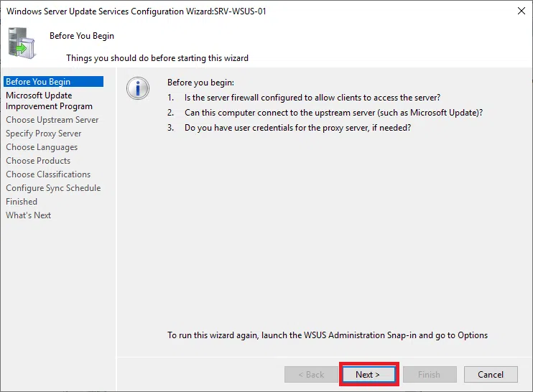Click the blue information icon
Viewport: 533px width, 392px height.
[x=137, y=88]
